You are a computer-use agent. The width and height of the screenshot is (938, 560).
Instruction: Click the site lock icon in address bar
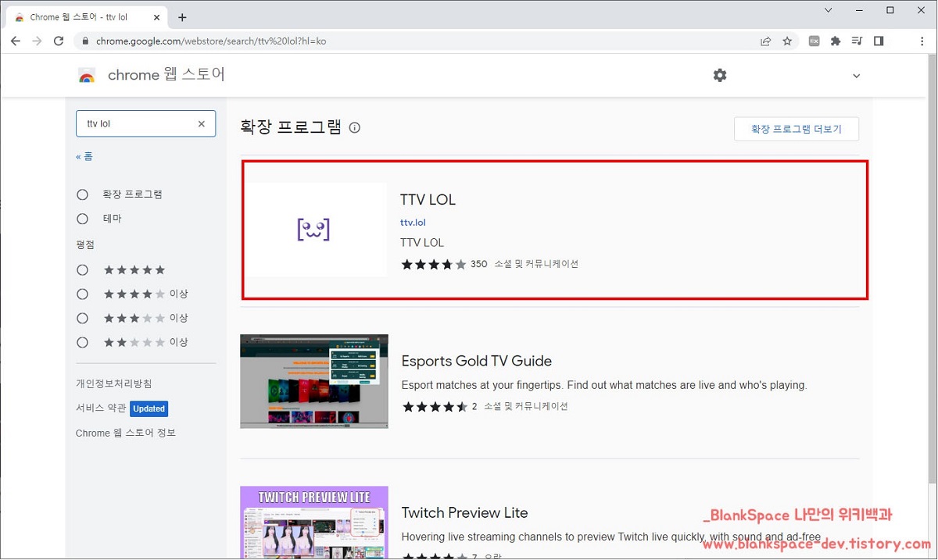[86, 41]
